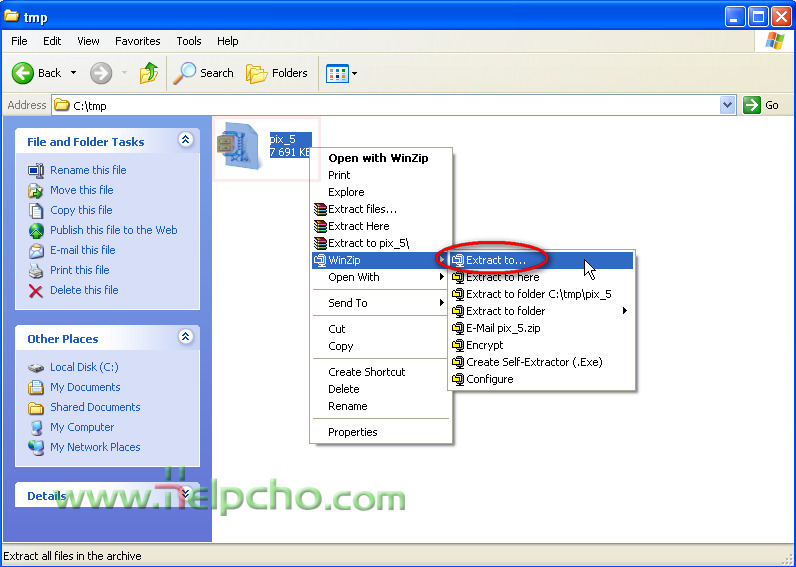Click the printer icon in tasks
796x567 pixels.
pyautogui.click(x=36, y=271)
